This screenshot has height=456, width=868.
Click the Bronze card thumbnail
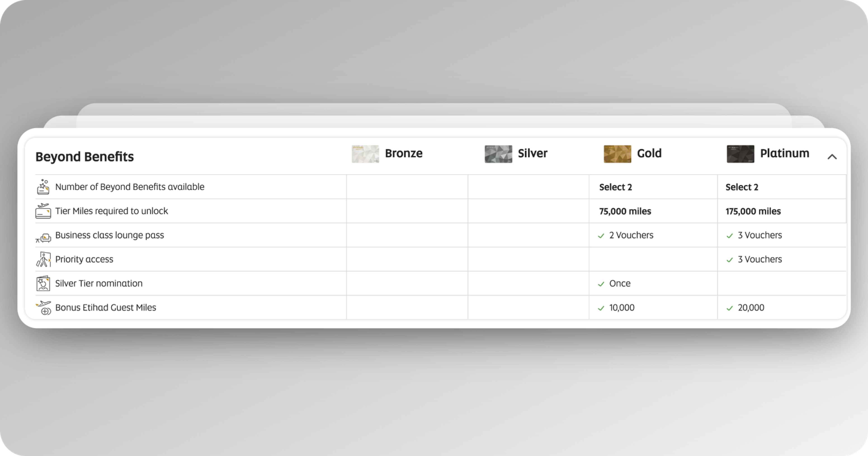tap(365, 154)
